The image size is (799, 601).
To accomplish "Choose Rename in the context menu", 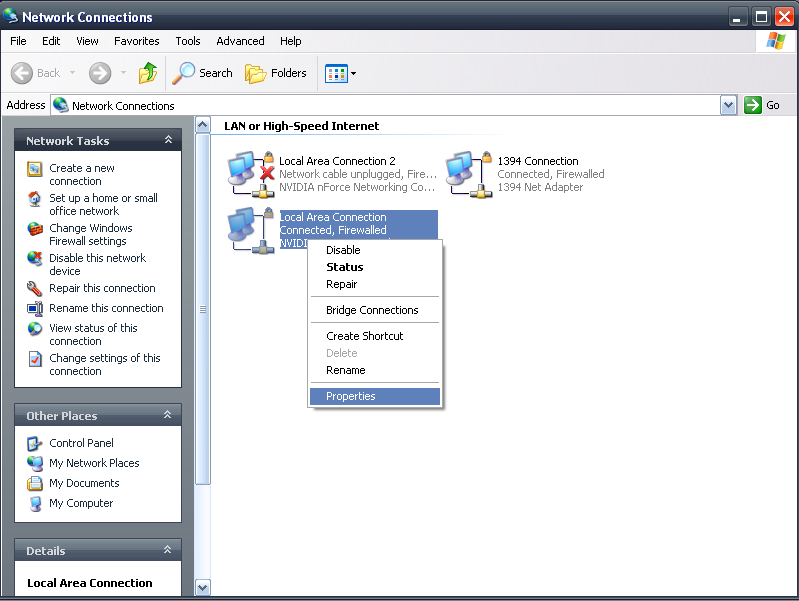I will (375, 370).
